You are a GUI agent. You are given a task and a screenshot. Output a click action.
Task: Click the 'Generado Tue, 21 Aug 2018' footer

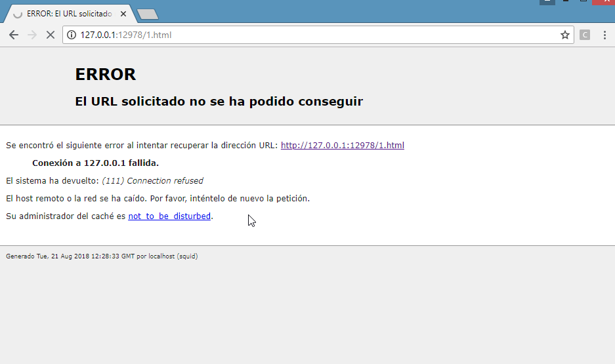pos(102,256)
